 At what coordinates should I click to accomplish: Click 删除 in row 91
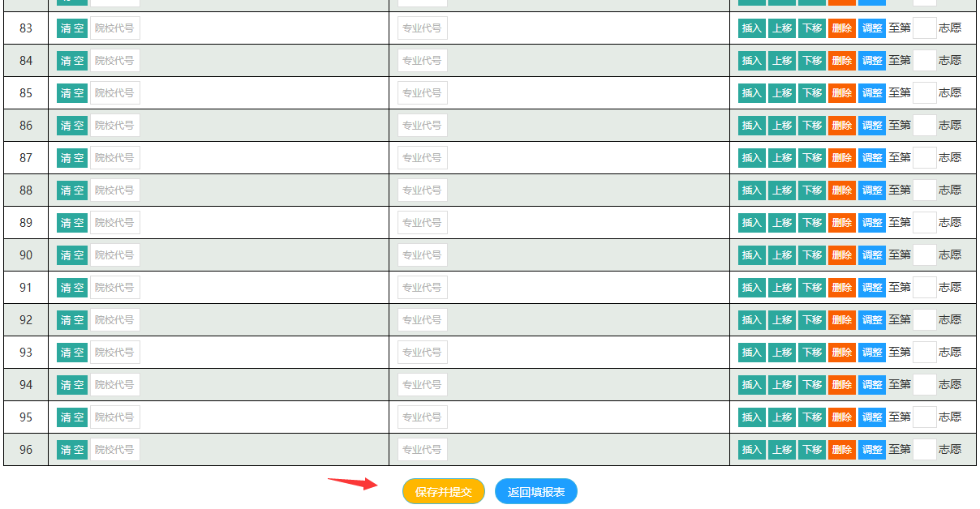pos(842,288)
